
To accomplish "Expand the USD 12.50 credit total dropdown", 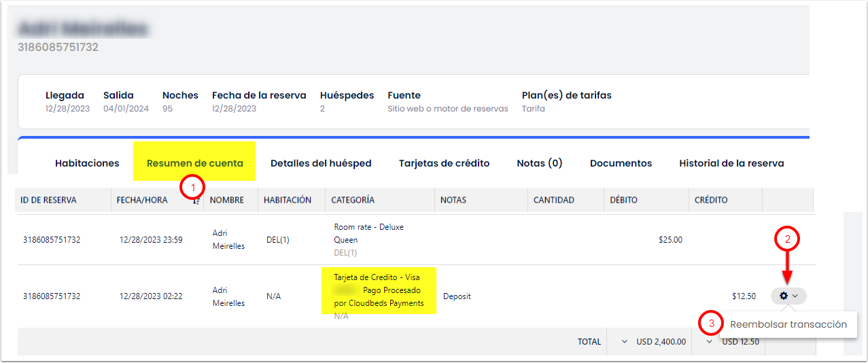I will point(710,342).
